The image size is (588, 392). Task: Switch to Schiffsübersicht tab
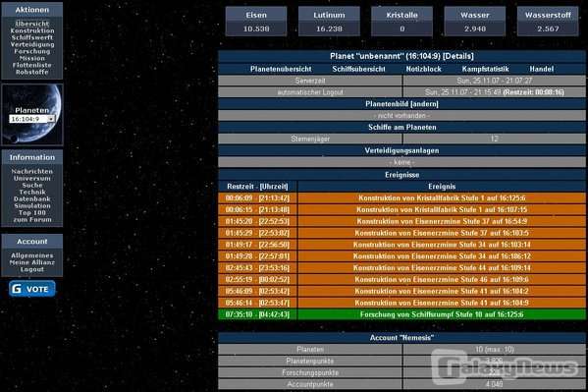click(358, 69)
